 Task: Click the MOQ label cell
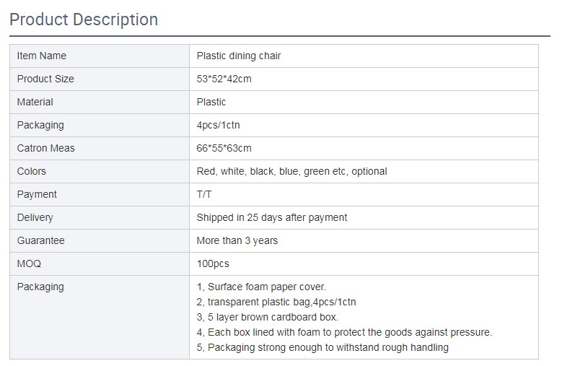point(29,263)
